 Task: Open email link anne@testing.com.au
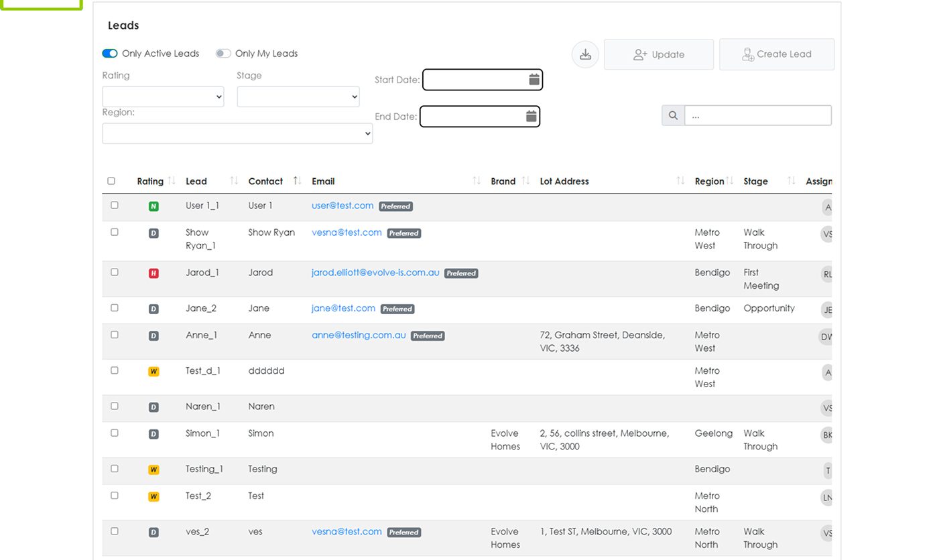click(359, 335)
